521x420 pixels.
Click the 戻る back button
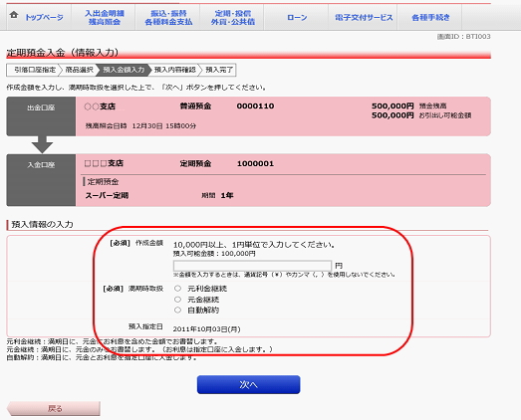[54, 408]
